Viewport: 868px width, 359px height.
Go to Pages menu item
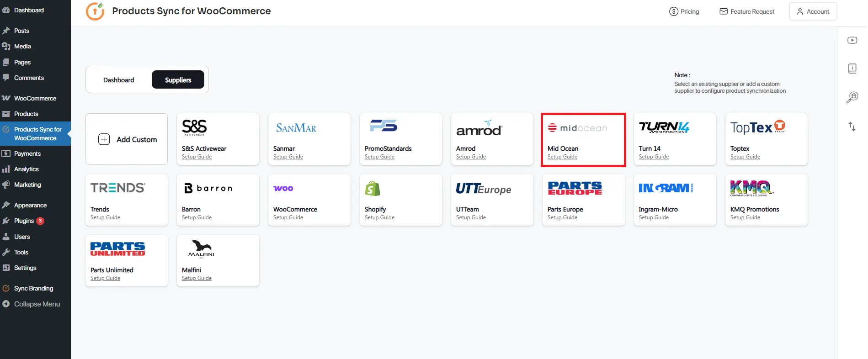click(x=35, y=62)
